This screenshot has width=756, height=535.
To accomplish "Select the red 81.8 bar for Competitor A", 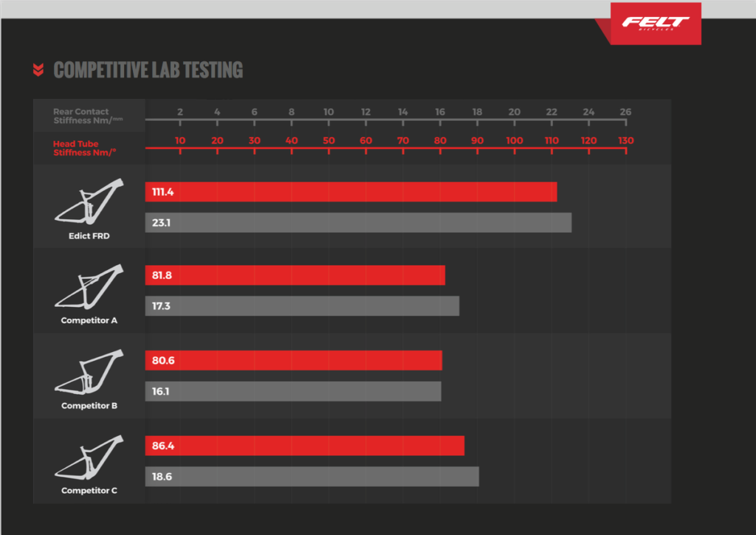I will point(295,275).
